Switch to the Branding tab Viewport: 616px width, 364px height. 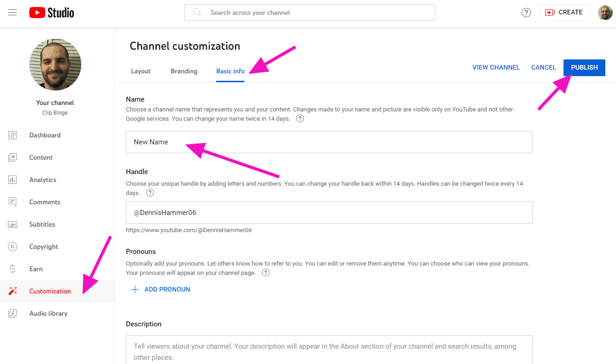coord(184,71)
